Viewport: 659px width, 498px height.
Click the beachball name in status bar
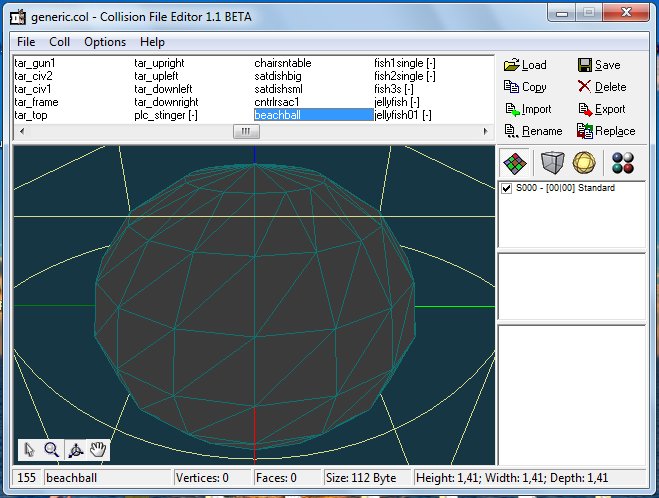pos(71,478)
